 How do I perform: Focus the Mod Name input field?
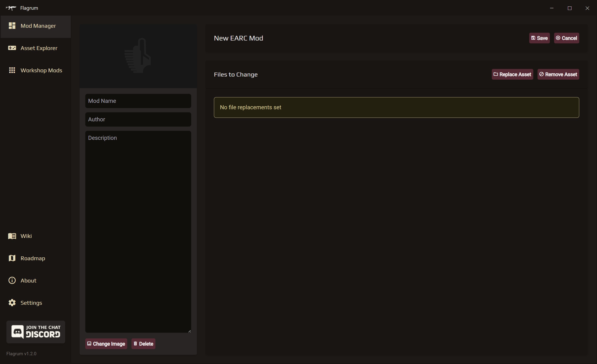[138, 101]
